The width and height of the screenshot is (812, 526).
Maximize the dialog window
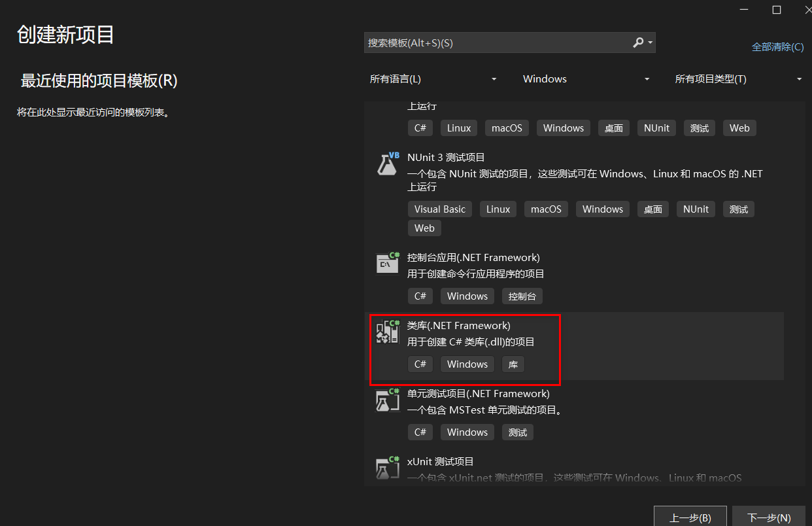coord(777,10)
